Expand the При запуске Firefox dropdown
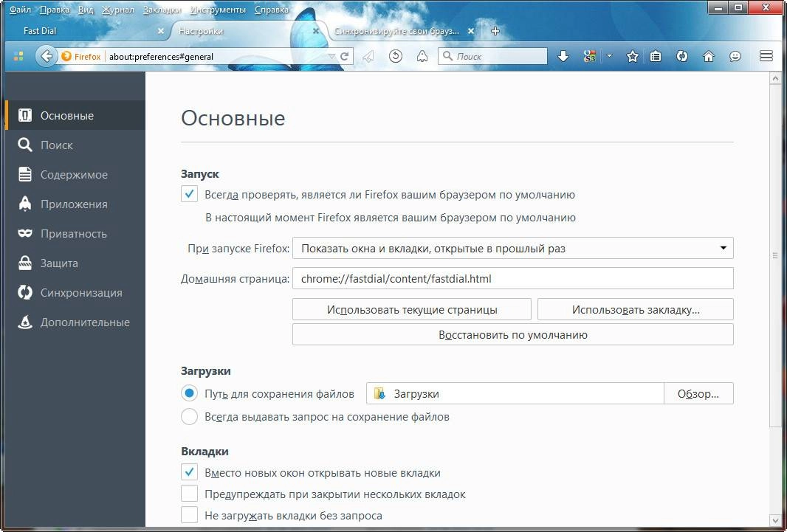The image size is (787, 532). pyautogui.click(x=513, y=248)
